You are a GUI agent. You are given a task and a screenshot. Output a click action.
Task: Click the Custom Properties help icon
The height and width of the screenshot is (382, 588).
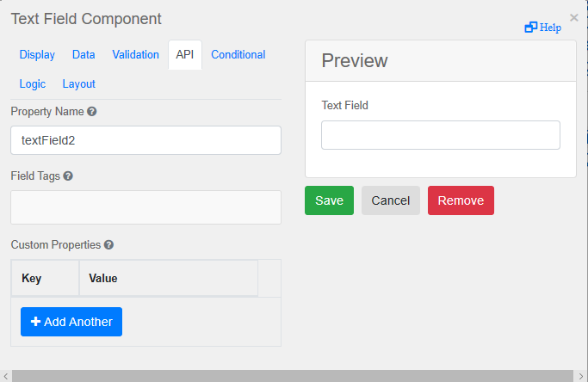point(109,244)
